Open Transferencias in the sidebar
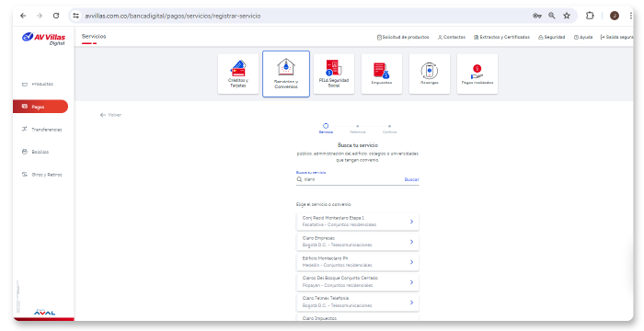This screenshot has width=644, height=331. click(41, 130)
